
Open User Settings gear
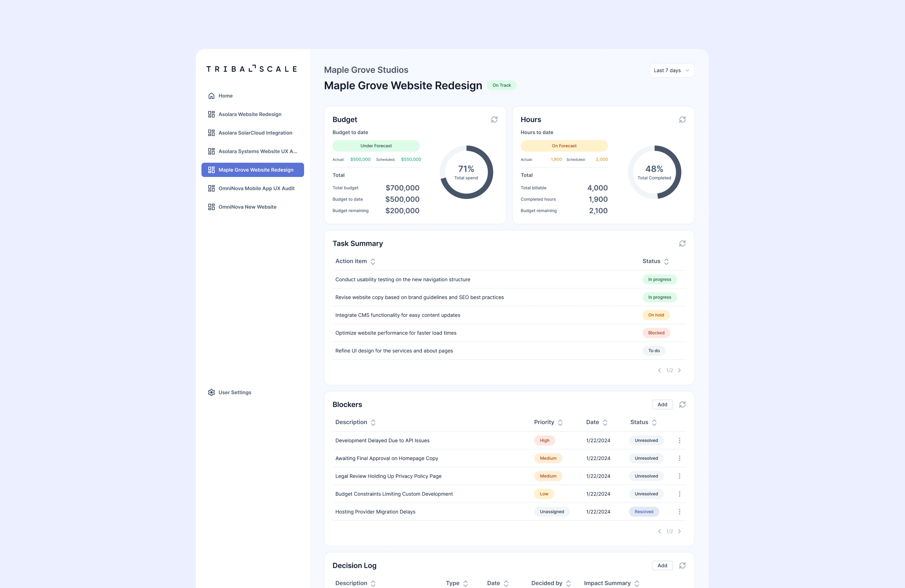[x=211, y=392]
